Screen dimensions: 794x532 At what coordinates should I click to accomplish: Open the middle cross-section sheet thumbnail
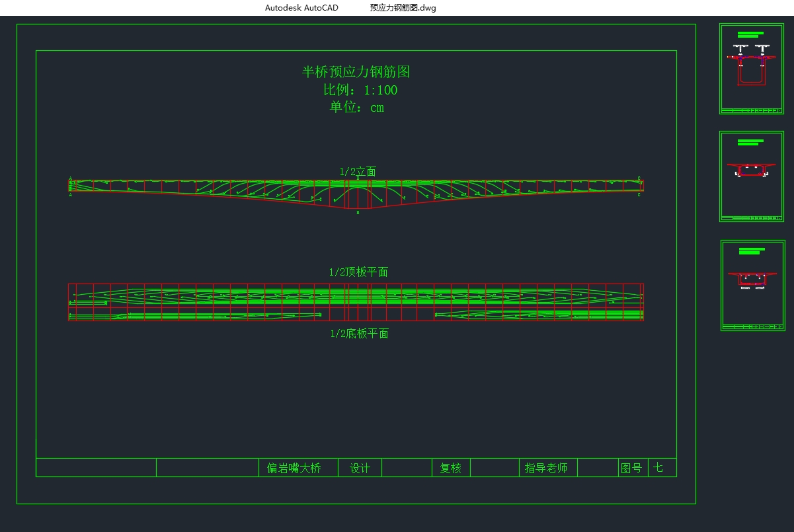point(751,176)
